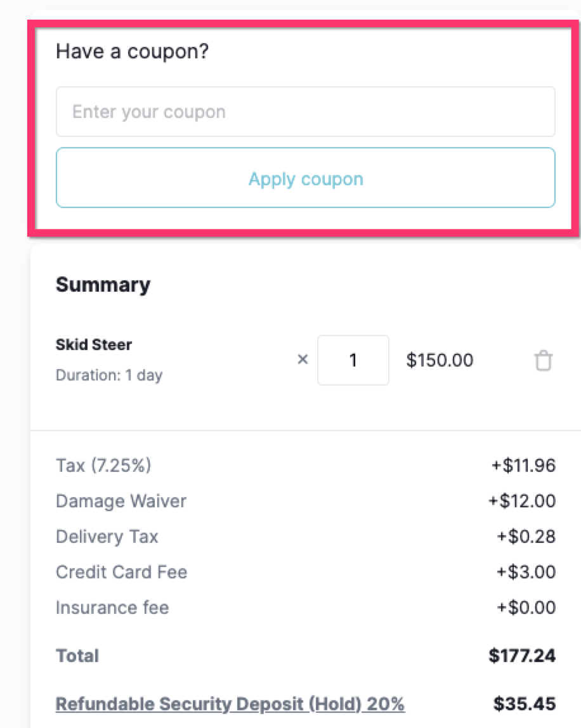Click the Damage Waiver charge row
Image resolution: width=581 pixels, height=728 pixels.
121,501
